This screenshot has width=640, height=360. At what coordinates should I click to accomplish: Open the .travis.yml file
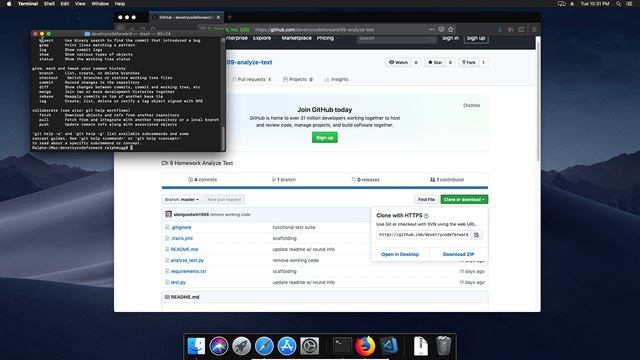click(182, 238)
